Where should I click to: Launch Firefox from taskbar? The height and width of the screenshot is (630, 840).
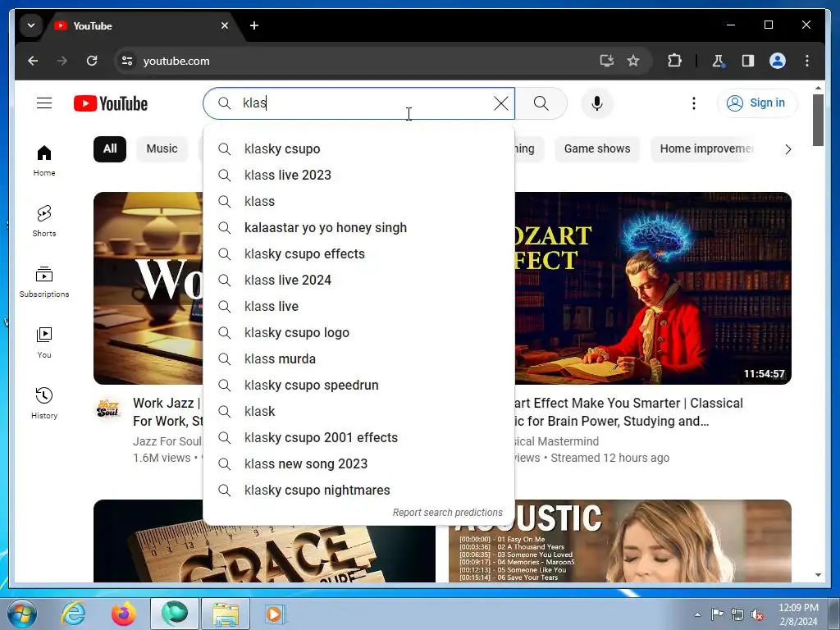coord(123,614)
